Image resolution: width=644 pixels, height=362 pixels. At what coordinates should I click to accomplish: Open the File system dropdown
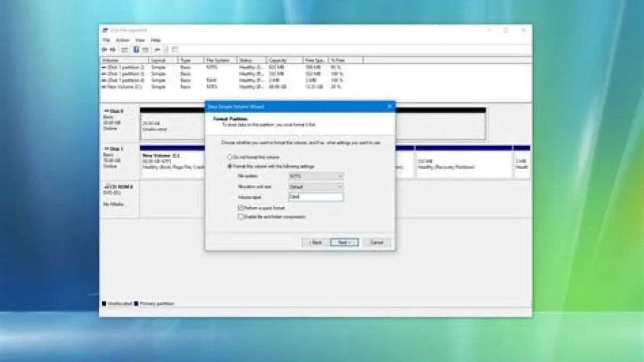coord(316,176)
